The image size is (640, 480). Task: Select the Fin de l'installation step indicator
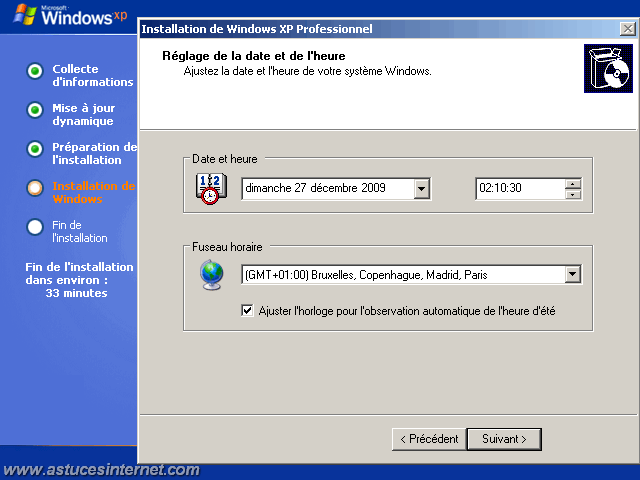35,227
